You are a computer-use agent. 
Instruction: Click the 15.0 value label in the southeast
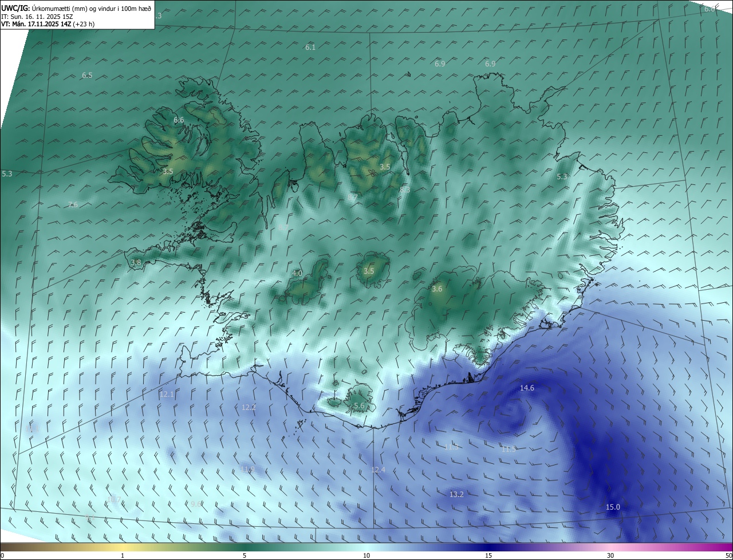(613, 507)
